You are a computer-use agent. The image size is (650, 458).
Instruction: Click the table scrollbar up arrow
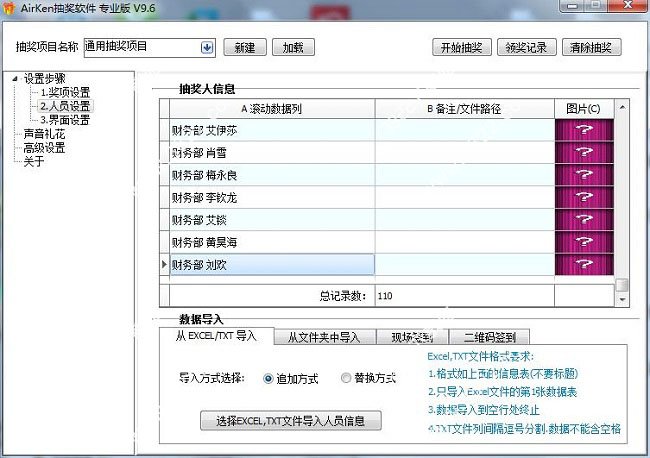(622, 107)
